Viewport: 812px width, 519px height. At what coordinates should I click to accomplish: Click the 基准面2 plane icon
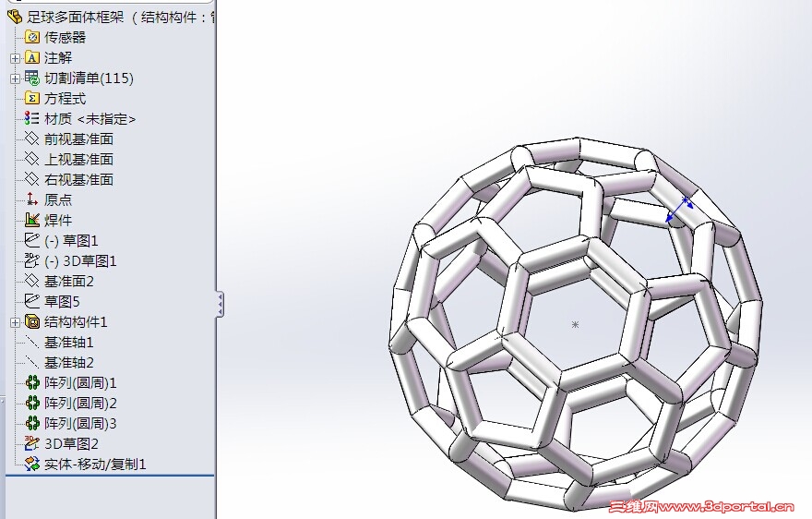(x=32, y=281)
